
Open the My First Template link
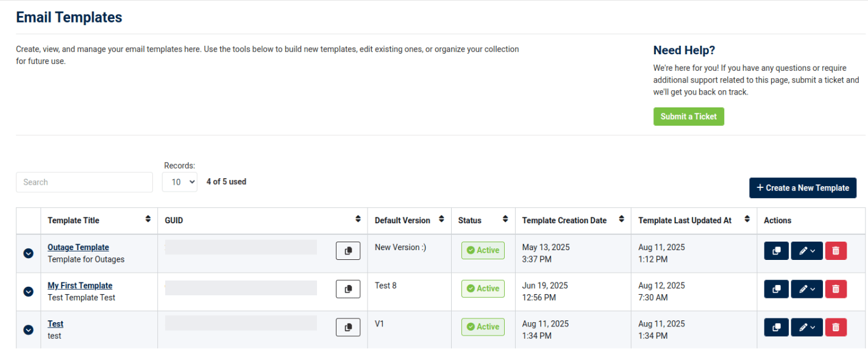[80, 286]
